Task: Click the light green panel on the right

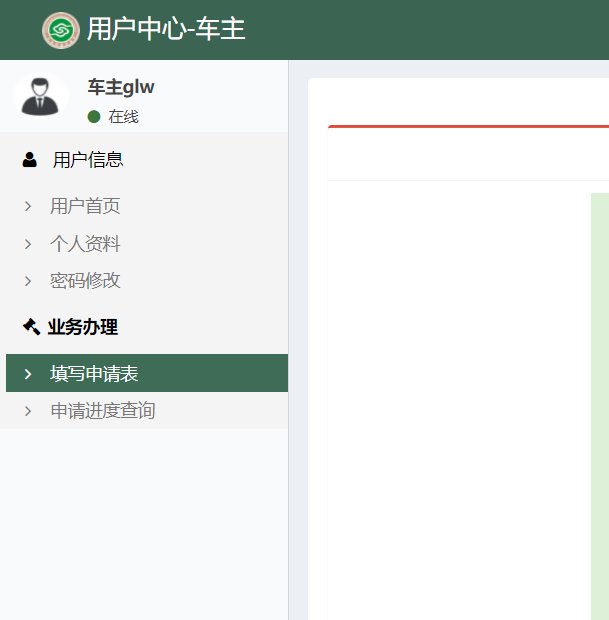Action: point(599,400)
